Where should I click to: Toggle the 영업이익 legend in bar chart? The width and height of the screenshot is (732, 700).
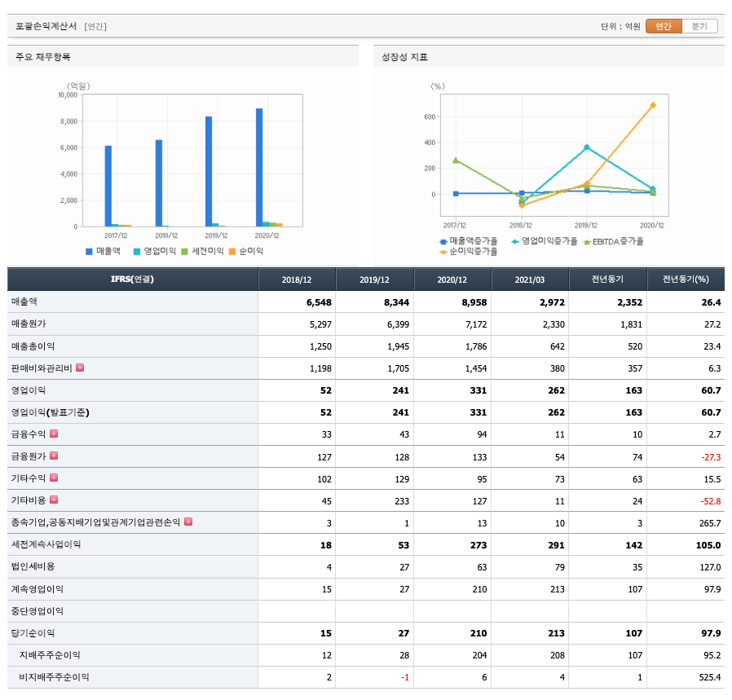155,251
